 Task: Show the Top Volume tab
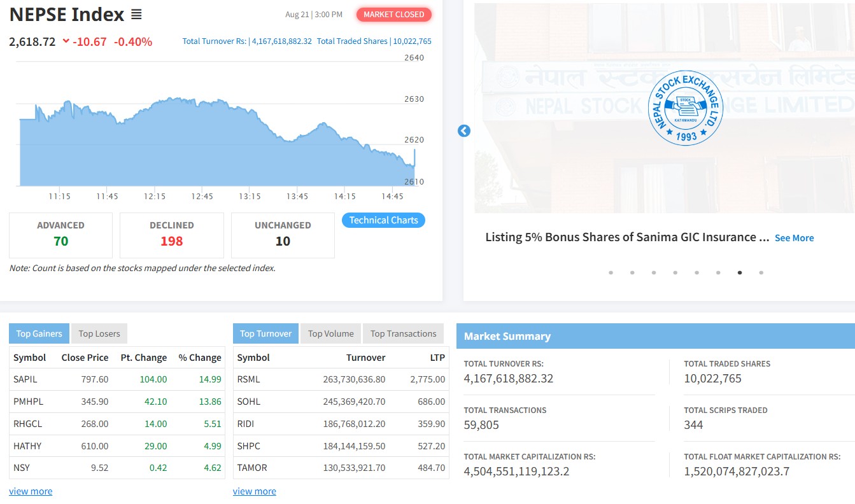[x=331, y=333]
